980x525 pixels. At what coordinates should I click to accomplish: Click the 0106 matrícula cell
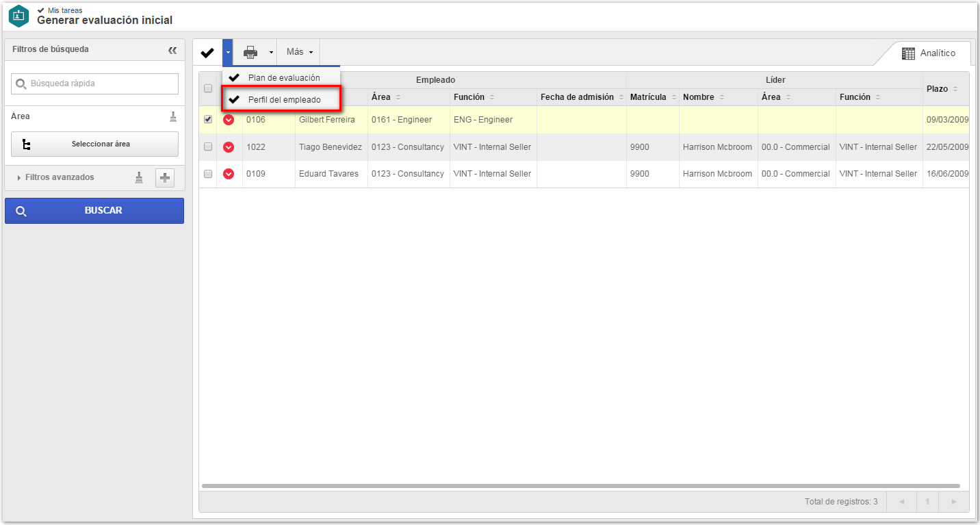[269, 120]
